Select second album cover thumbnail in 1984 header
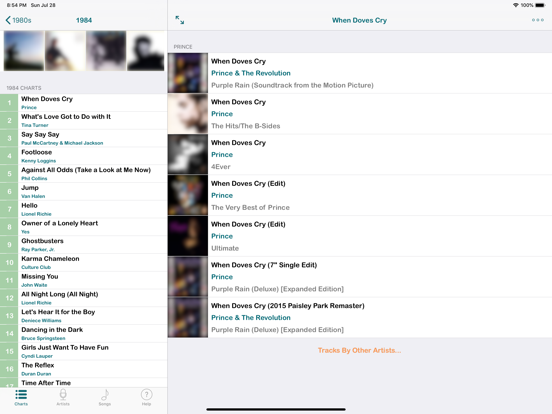 point(65,51)
